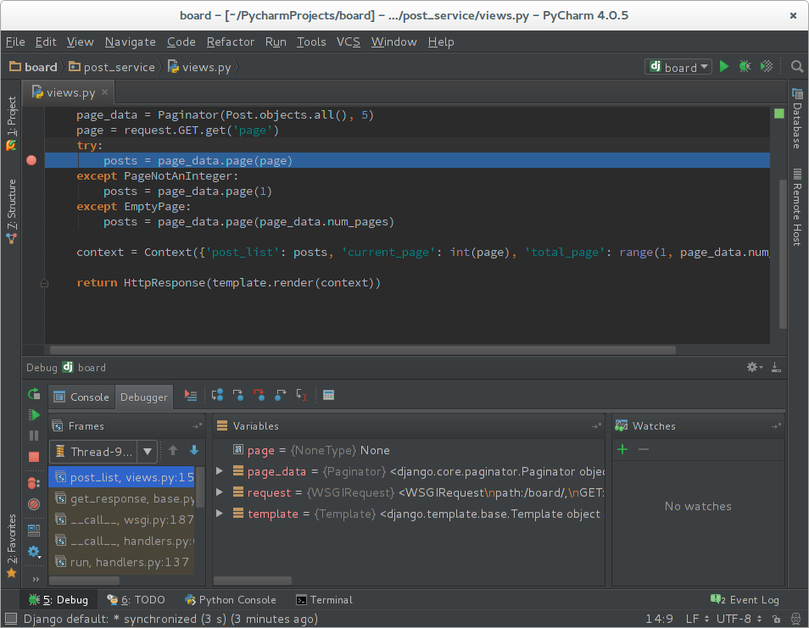Image resolution: width=809 pixels, height=628 pixels.
Task: View breakpoints icon in debug sidebar
Action: 34,483
